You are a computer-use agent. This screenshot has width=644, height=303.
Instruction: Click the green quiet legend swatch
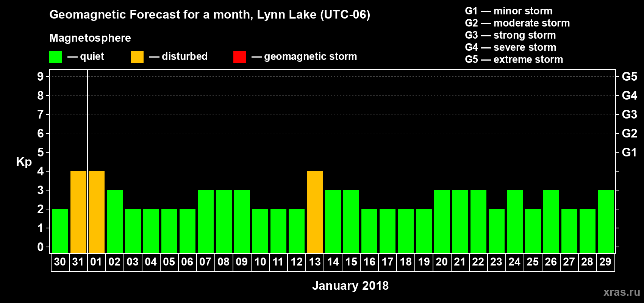[56, 57]
